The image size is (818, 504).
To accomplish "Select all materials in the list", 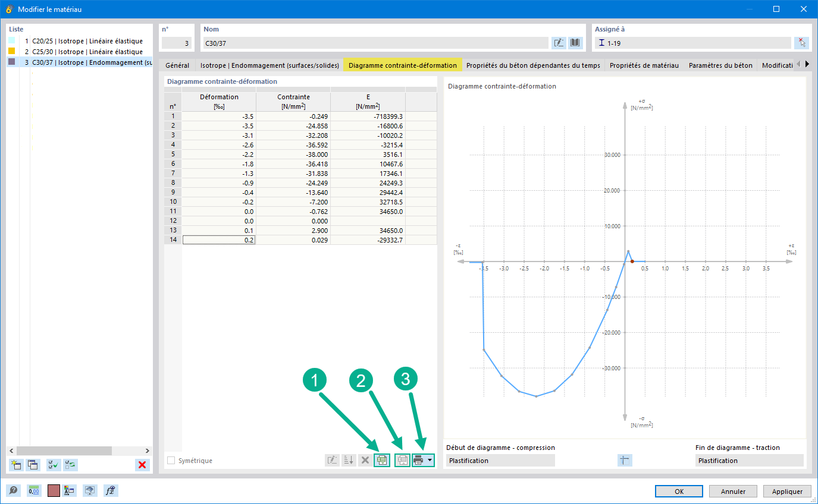I will [x=54, y=465].
